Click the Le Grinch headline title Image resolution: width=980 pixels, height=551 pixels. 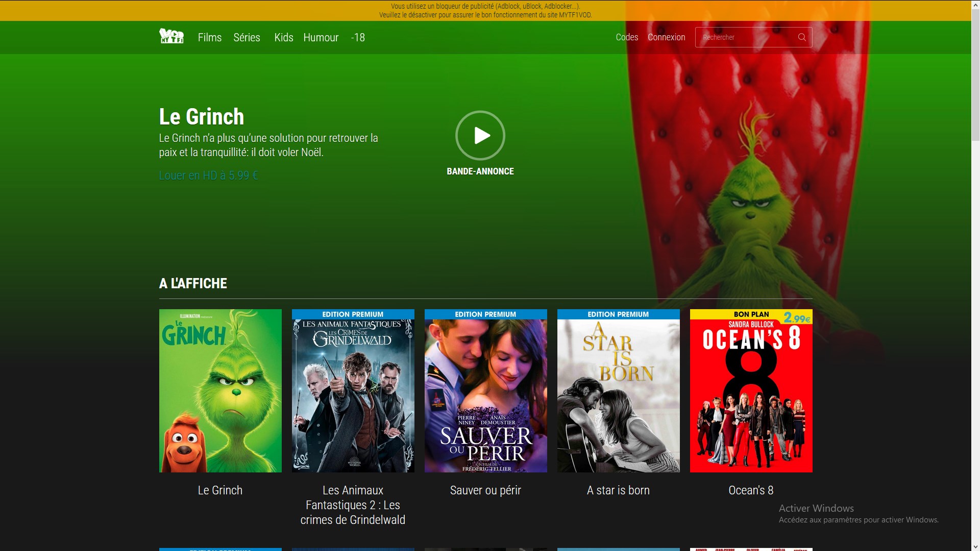[202, 117]
